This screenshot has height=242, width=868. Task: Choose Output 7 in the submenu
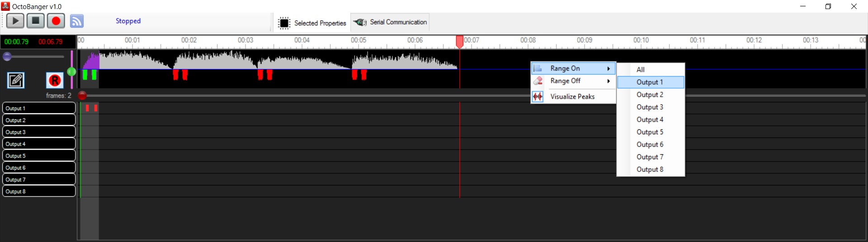[651, 157]
